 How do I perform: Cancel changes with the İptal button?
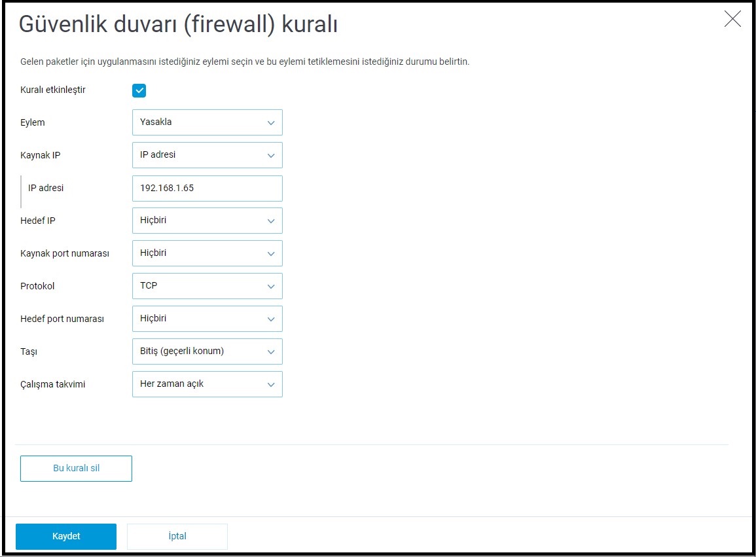[x=177, y=537]
